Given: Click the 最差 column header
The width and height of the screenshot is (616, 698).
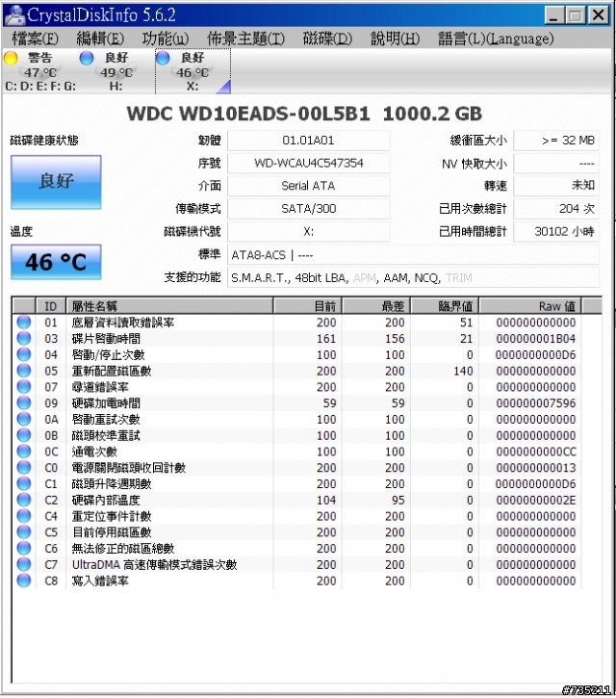Looking at the screenshot, I should point(376,306).
